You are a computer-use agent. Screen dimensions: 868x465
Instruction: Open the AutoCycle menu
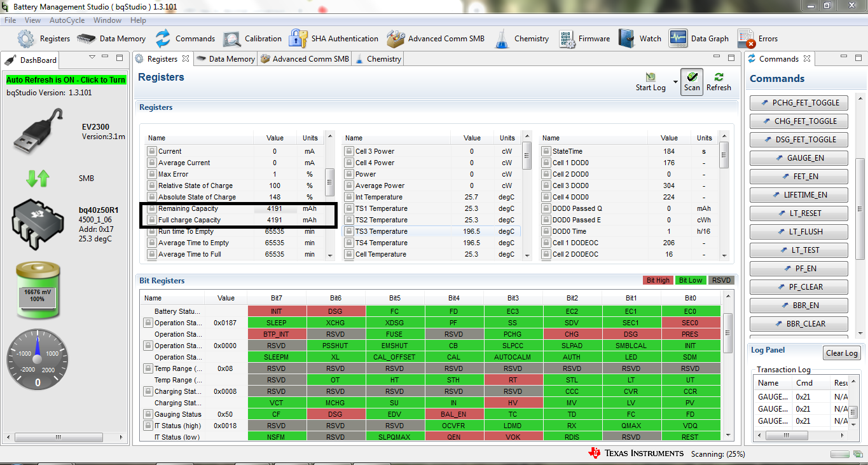pos(67,20)
